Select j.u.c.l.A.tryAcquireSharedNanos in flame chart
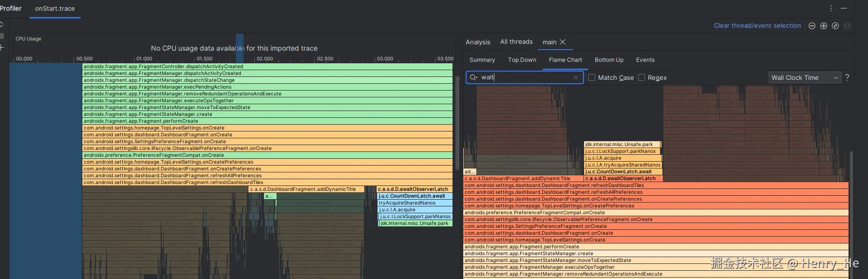 click(x=623, y=165)
